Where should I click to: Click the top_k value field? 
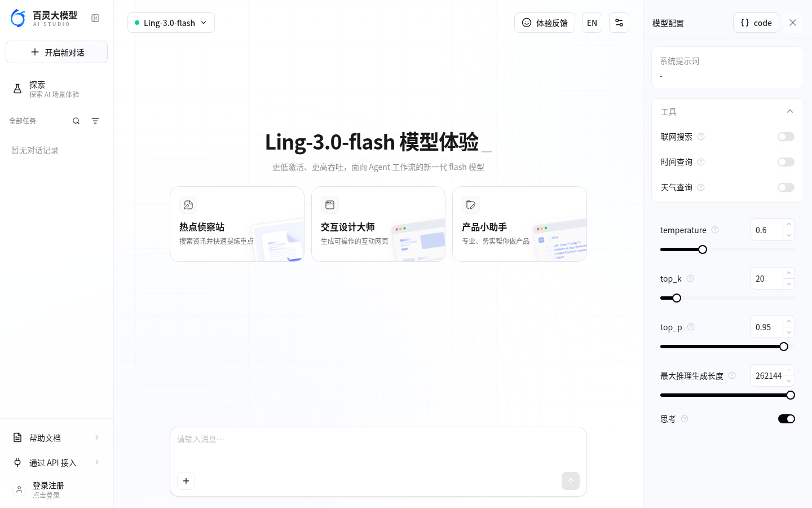click(x=767, y=278)
